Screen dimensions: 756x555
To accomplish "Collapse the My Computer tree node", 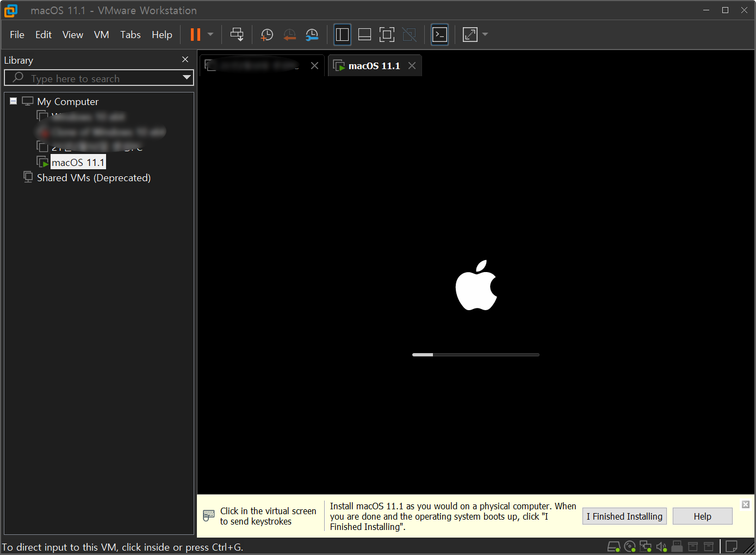I will point(14,101).
